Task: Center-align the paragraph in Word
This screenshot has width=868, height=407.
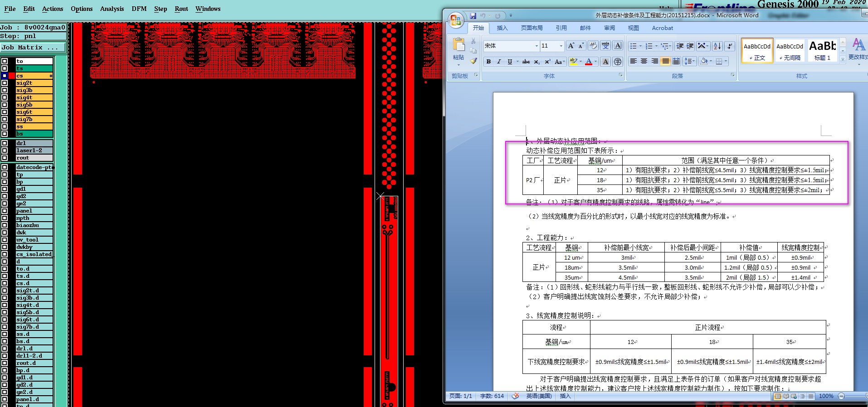Action: click(x=644, y=61)
